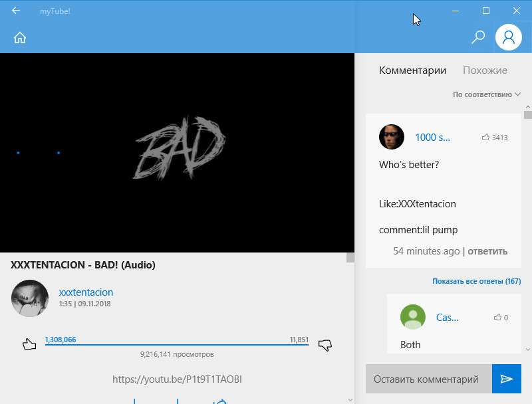
Task: Open search with the magnifier icon
Action: (477, 37)
